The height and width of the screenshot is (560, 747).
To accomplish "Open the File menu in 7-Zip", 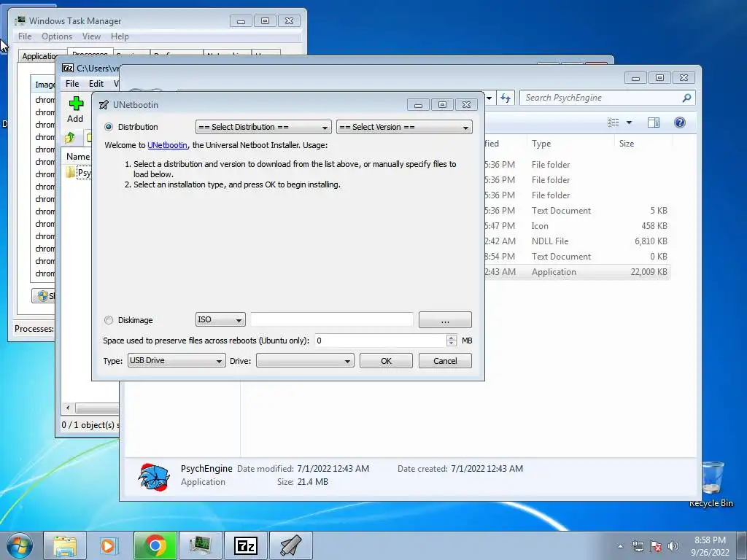I will pyautogui.click(x=72, y=84).
